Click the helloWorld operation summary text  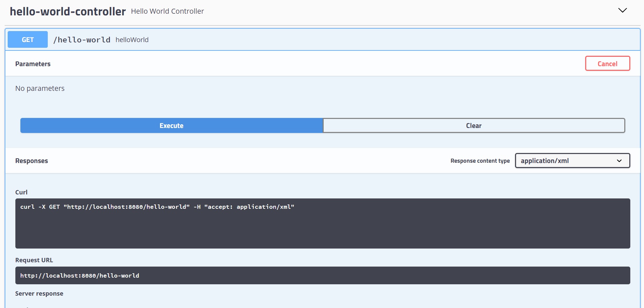coord(132,40)
